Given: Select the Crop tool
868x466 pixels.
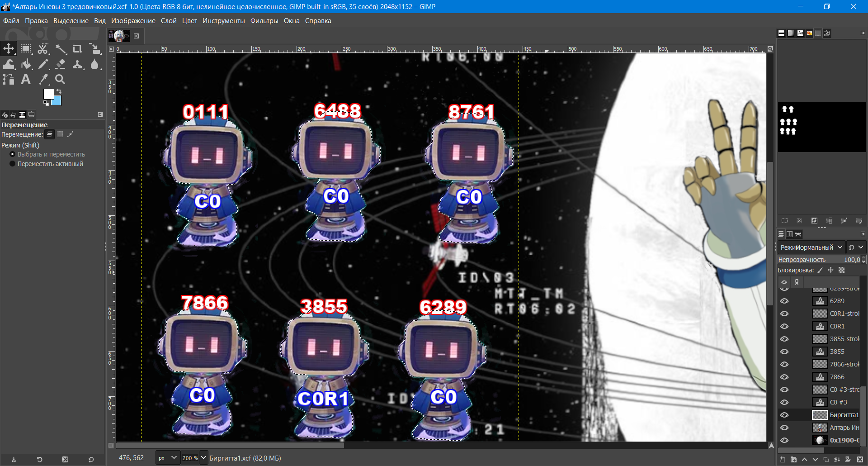Looking at the screenshot, I should 77,49.
